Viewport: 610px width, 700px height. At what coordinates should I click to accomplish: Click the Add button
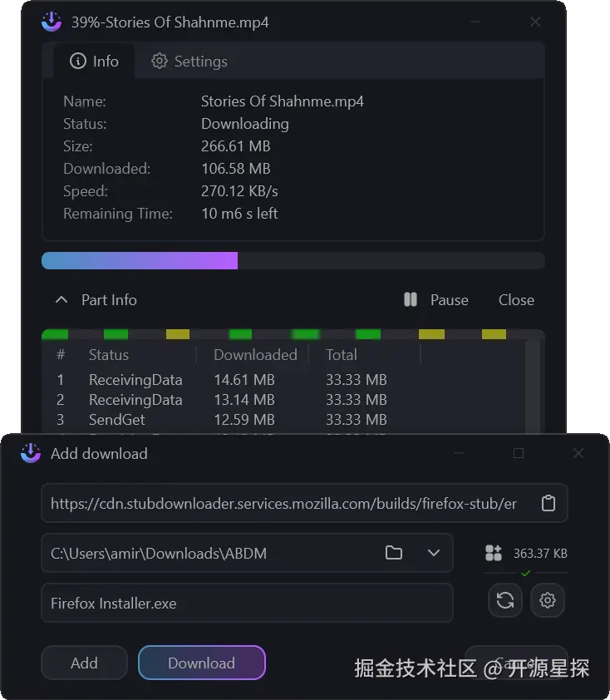[84, 663]
